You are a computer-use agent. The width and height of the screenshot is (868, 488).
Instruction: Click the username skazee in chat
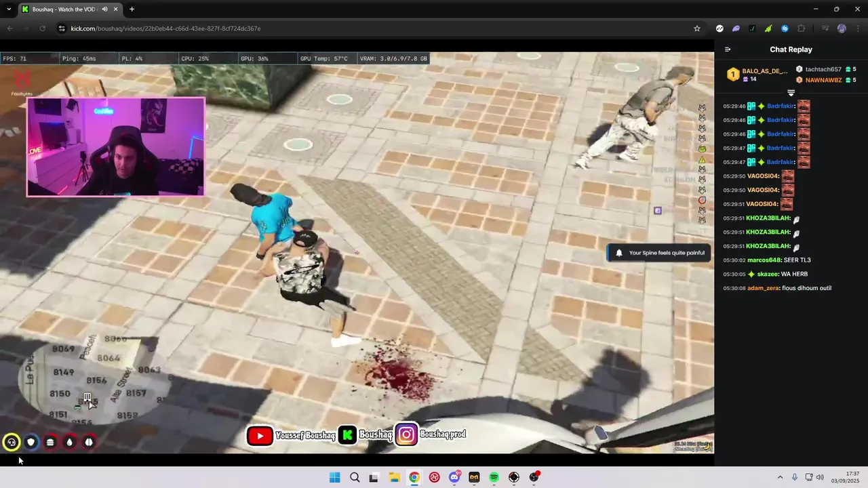pos(768,274)
